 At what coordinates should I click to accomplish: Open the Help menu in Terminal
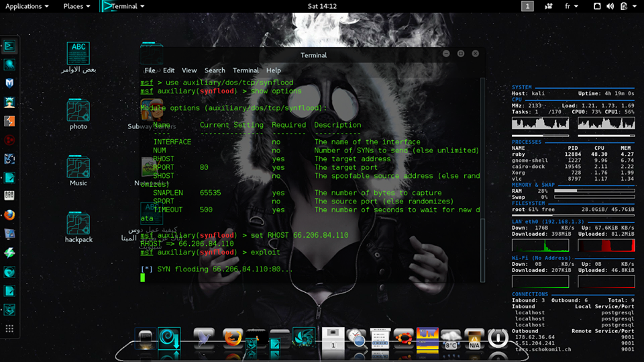(x=274, y=71)
